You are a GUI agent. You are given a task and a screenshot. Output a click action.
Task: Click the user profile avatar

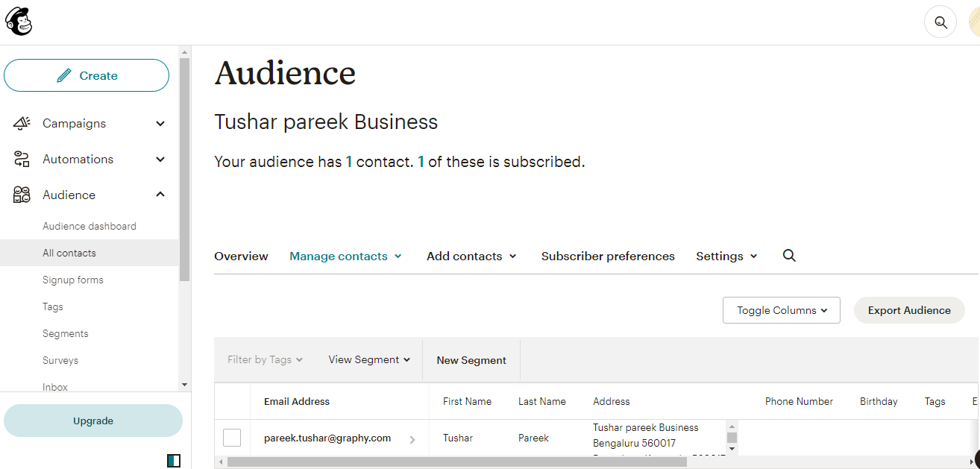pos(973,22)
